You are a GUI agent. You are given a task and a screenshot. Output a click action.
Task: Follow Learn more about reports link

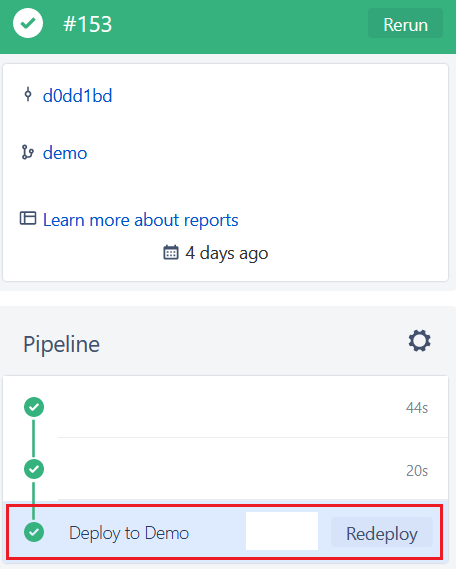coord(141,220)
